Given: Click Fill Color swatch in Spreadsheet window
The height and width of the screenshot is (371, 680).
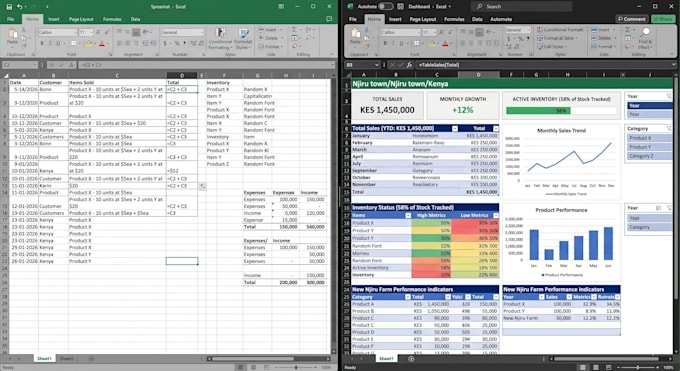Looking at the screenshot, I should [x=88, y=43].
